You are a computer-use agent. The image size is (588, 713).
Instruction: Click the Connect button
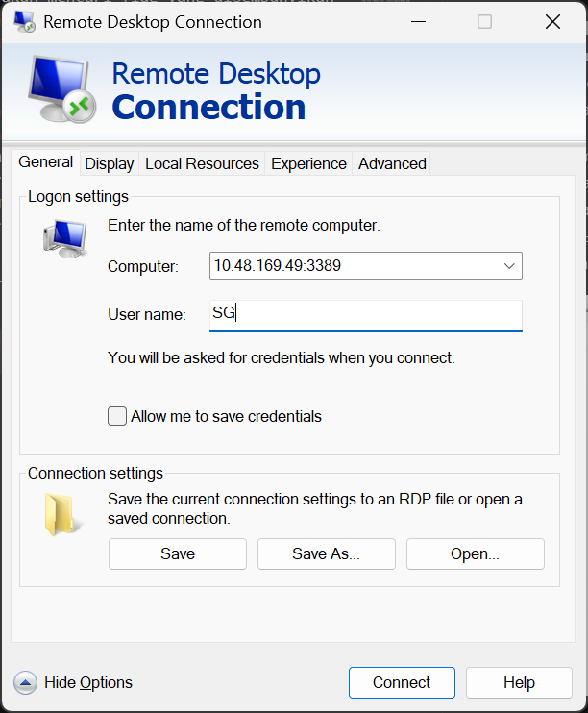coord(402,682)
